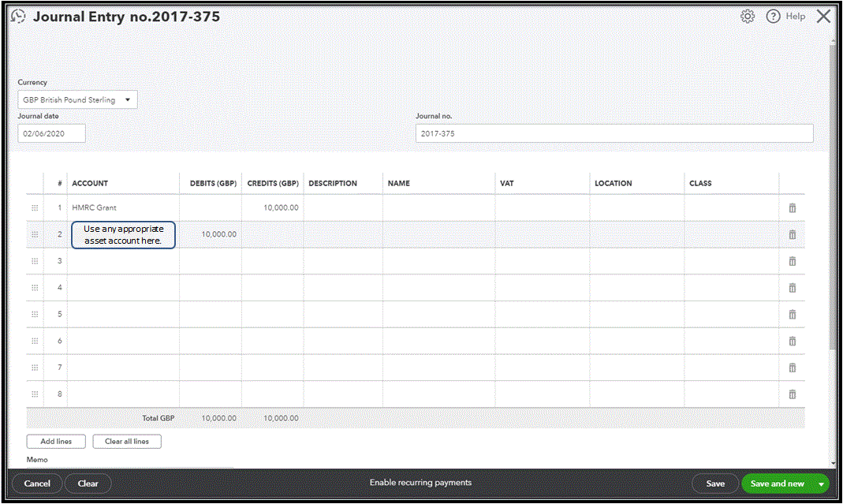Click line 3 account cell
Image resolution: width=843 pixels, height=504 pixels.
pyautogui.click(x=123, y=261)
